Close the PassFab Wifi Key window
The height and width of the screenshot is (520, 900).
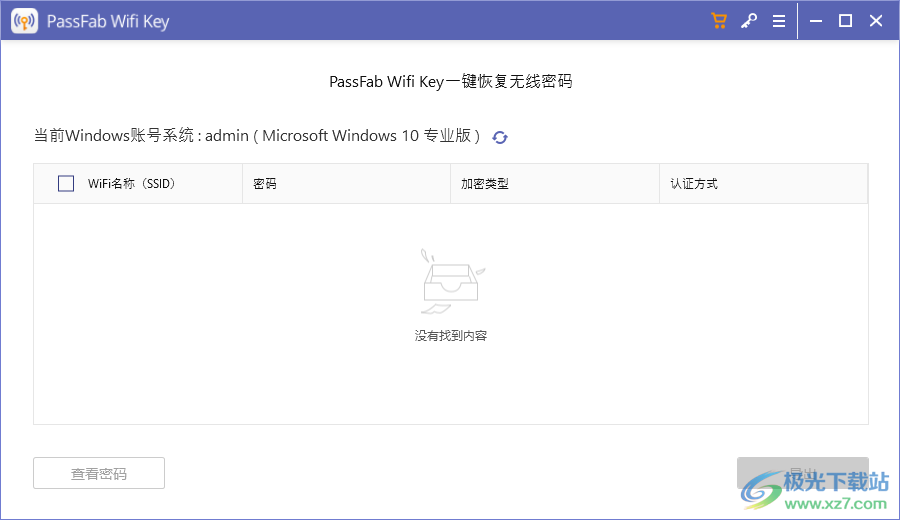[x=876, y=21]
